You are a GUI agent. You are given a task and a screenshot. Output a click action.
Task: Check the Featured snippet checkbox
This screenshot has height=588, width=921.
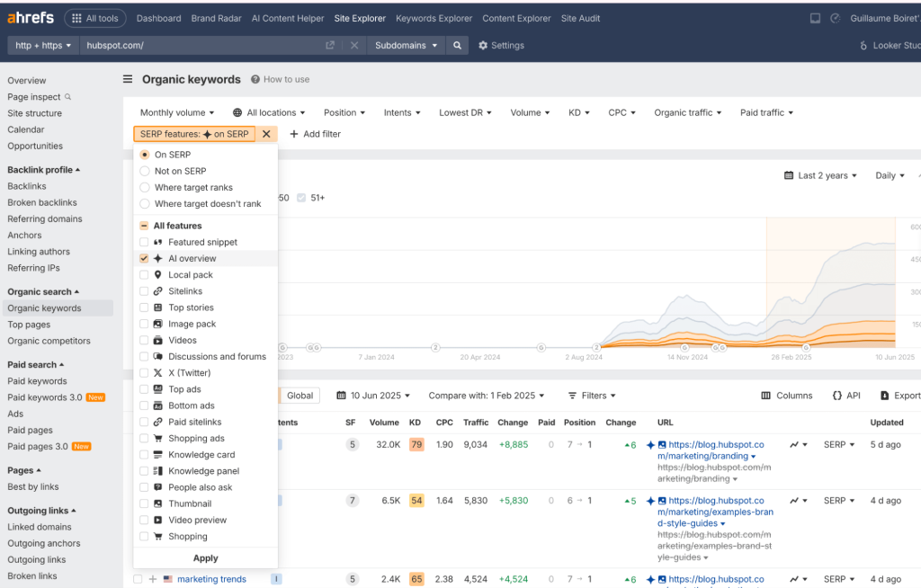pyautogui.click(x=144, y=242)
